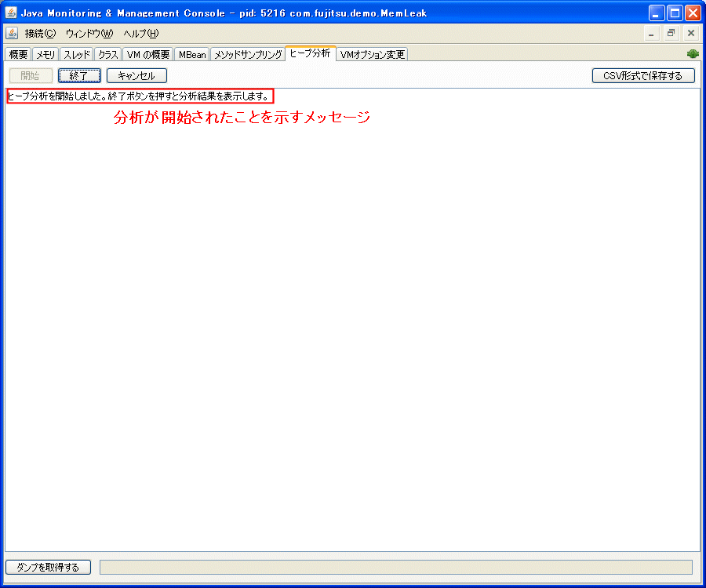Open the ウィンドウ(W) menu
Viewport: 706px width, 588px height.
[89, 33]
